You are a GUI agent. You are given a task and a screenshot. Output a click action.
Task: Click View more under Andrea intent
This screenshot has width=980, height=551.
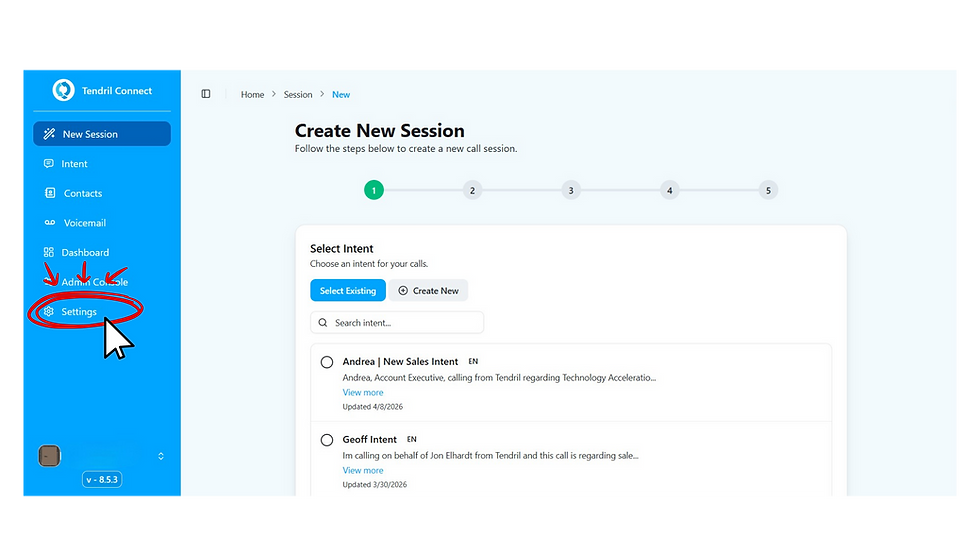pyautogui.click(x=362, y=392)
